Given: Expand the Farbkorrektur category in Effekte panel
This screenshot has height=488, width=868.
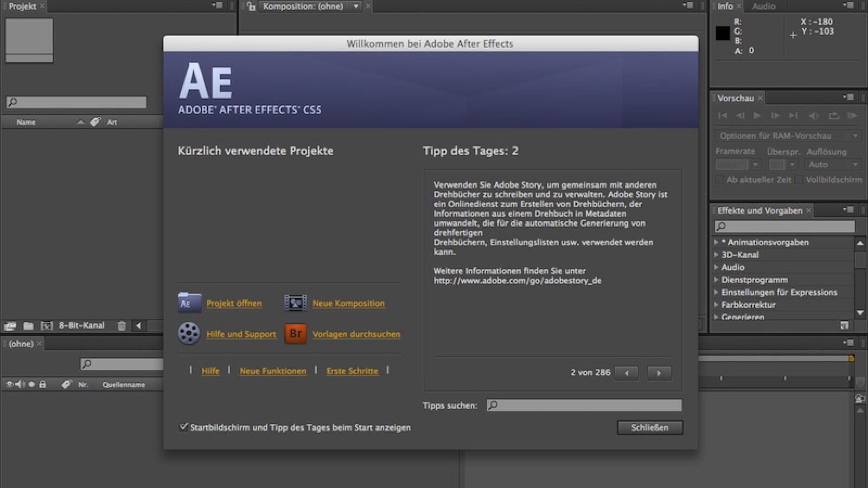Looking at the screenshot, I should (717, 305).
